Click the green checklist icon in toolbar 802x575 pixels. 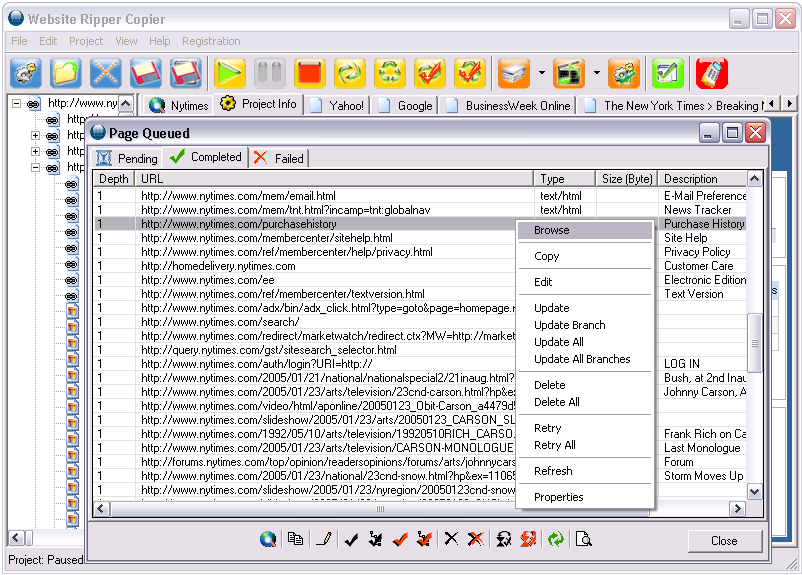point(667,73)
